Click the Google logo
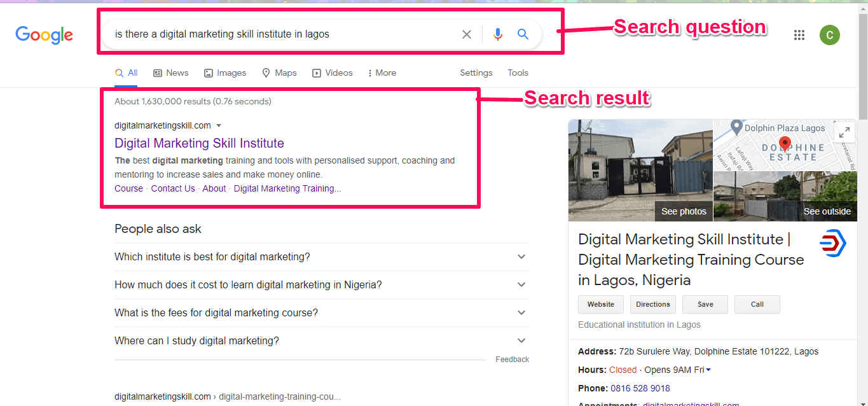 [x=45, y=34]
